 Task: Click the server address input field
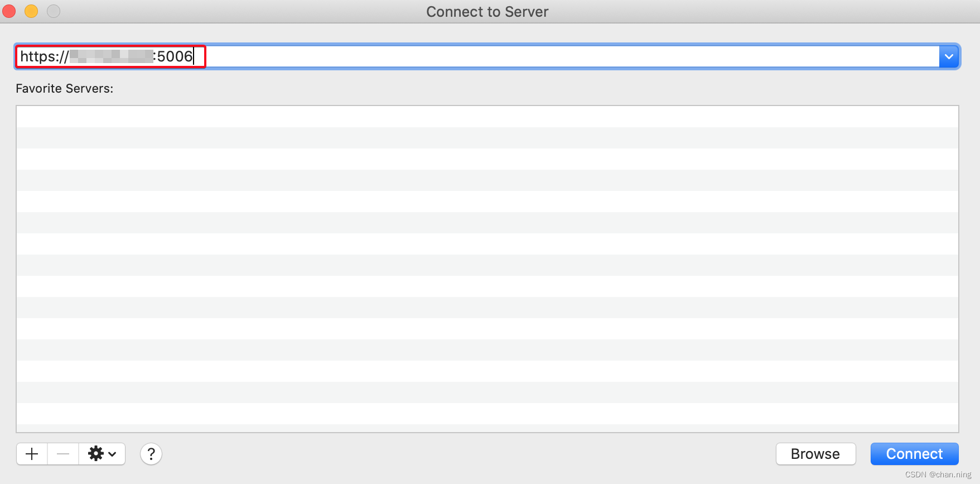pos(477,56)
